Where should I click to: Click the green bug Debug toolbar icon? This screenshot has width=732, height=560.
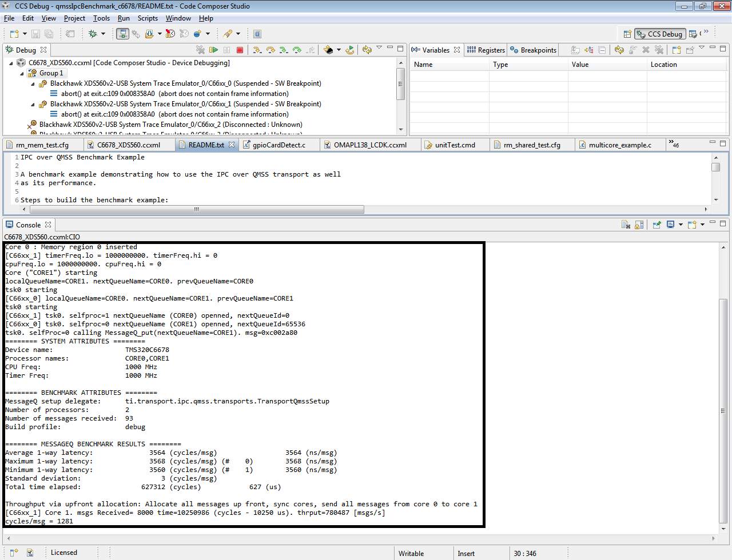pyautogui.click(x=93, y=34)
